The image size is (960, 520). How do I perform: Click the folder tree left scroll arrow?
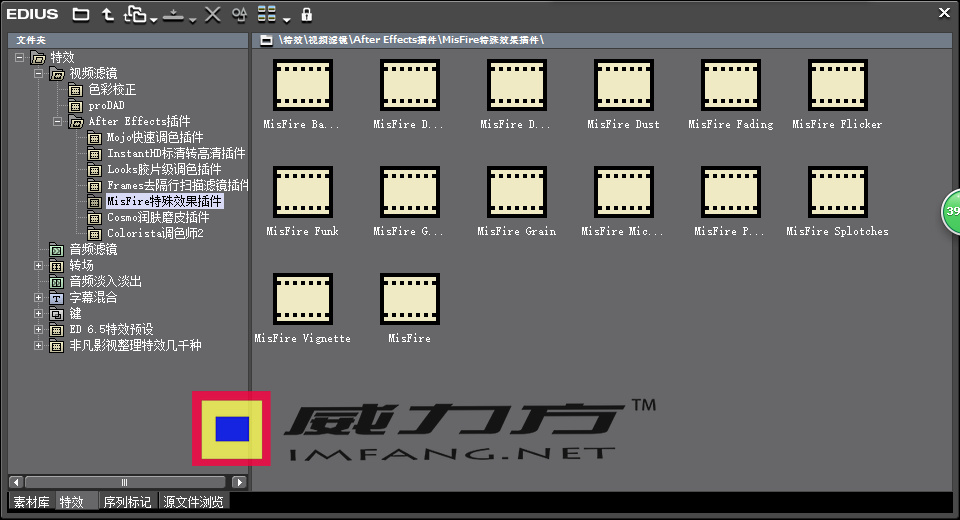[x=17, y=482]
